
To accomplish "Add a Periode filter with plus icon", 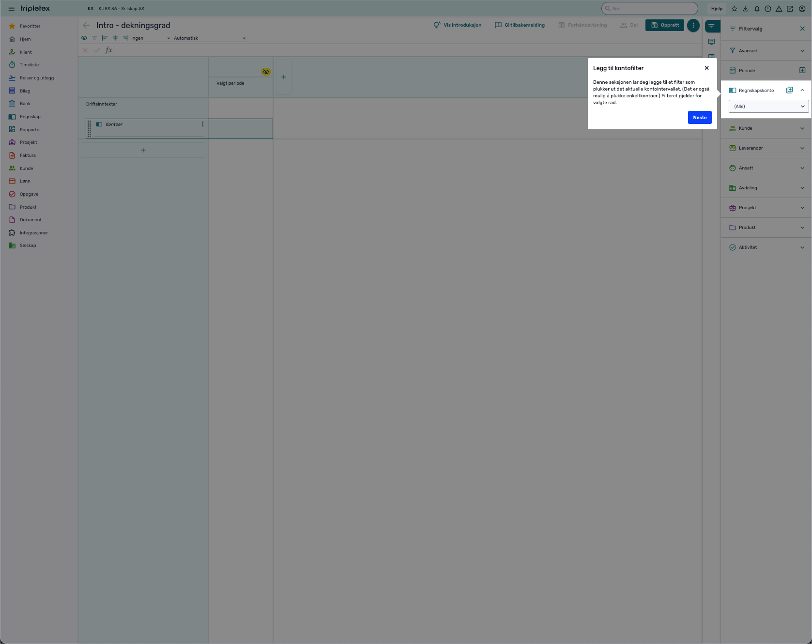I will pyautogui.click(x=802, y=70).
